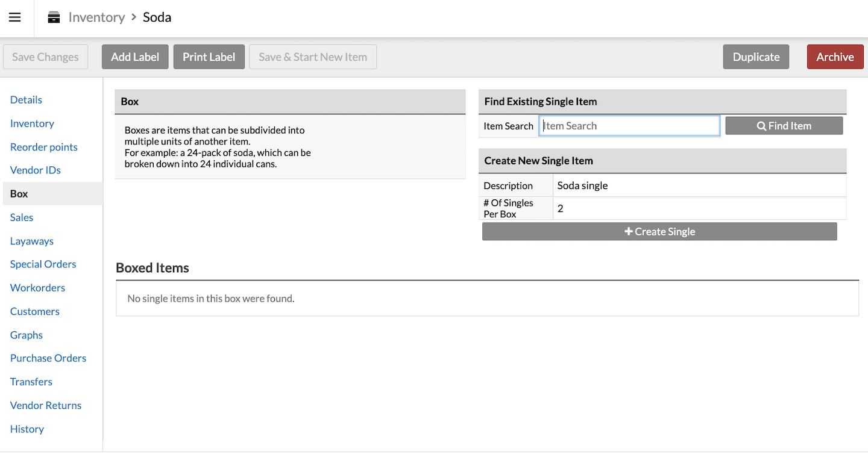Open the hamburger main menu
Image resolution: width=868 pixels, height=454 pixels.
click(15, 17)
